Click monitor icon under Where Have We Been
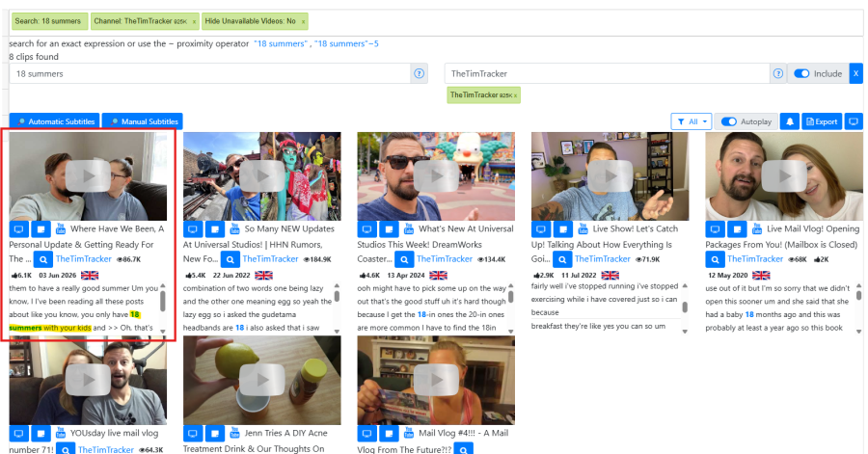Image resolution: width=868 pixels, height=454 pixels. click(19, 229)
